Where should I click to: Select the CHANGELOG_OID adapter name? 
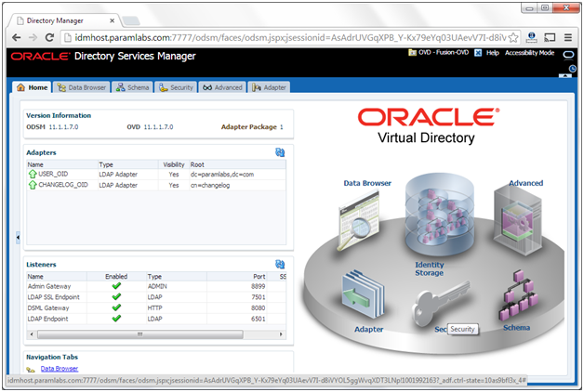click(x=63, y=185)
